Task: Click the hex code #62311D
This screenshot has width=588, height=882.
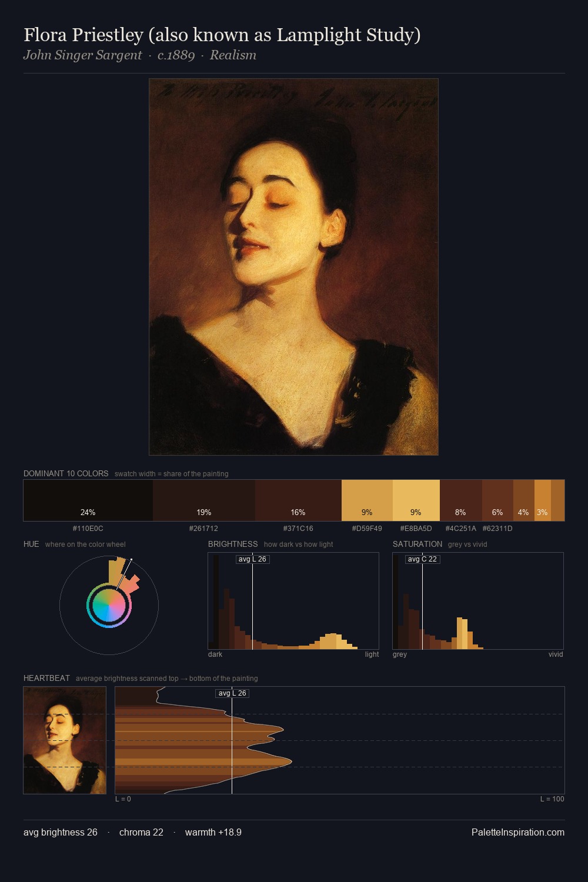Action: [497, 529]
